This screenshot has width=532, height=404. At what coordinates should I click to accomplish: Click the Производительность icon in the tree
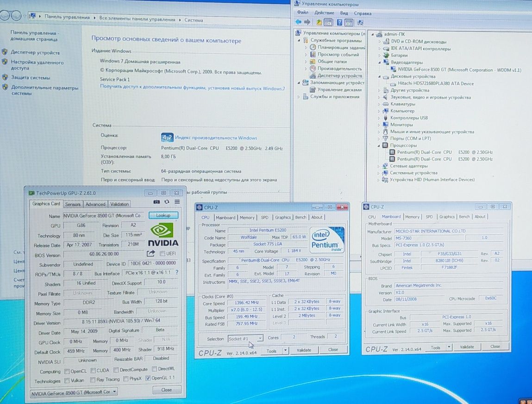click(313, 68)
